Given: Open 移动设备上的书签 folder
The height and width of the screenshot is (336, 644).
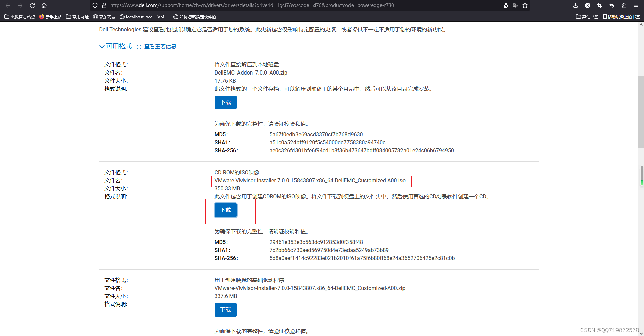Looking at the screenshot, I should (x=622, y=17).
